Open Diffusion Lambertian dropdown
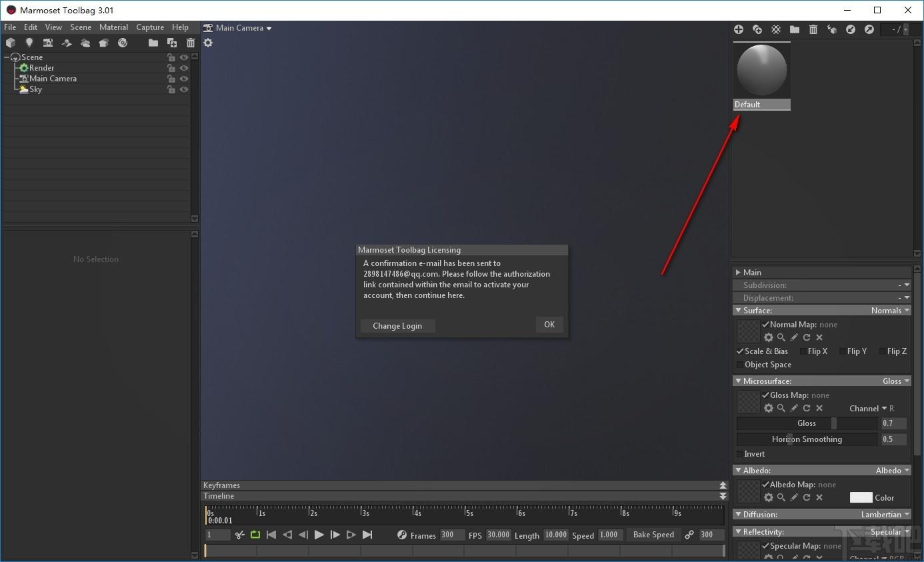924x562 pixels. pyautogui.click(x=885, y=515)
